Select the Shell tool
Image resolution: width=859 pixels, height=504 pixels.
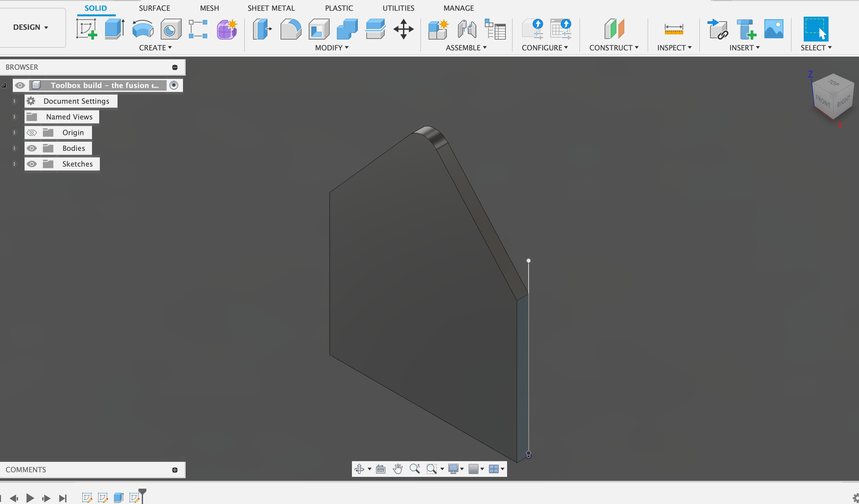[319, 29]
